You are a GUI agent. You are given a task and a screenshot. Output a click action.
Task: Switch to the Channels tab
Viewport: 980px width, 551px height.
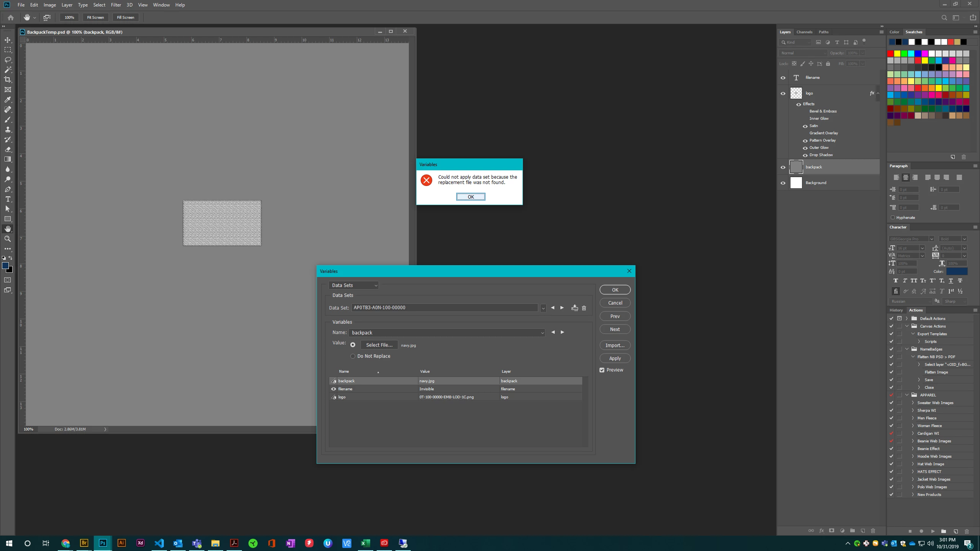804,32
